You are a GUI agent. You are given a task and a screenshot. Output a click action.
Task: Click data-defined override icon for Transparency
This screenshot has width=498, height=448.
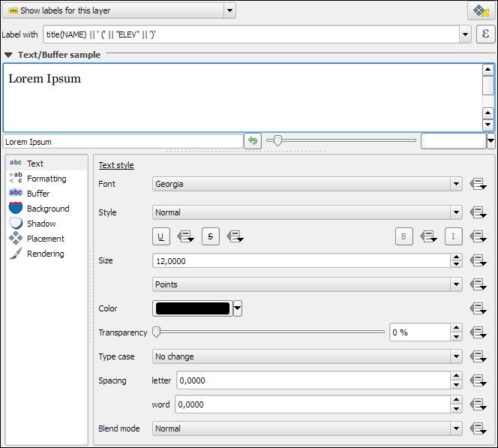tap(478, 332)
